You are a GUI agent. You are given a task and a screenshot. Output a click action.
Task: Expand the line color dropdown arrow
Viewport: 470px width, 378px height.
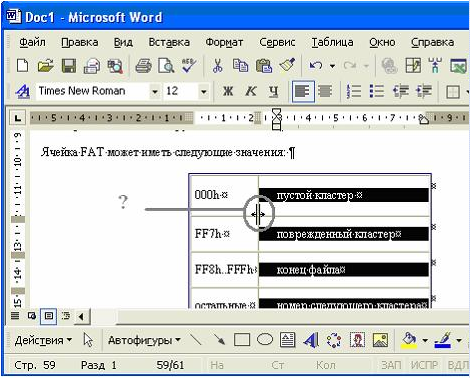459,340
